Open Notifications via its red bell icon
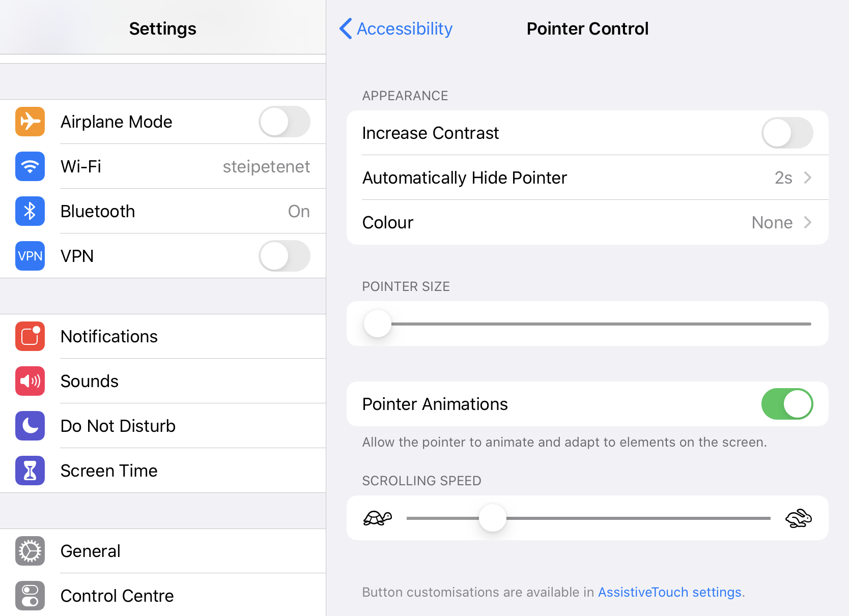The image size is (849, 616). pos(30,336)
